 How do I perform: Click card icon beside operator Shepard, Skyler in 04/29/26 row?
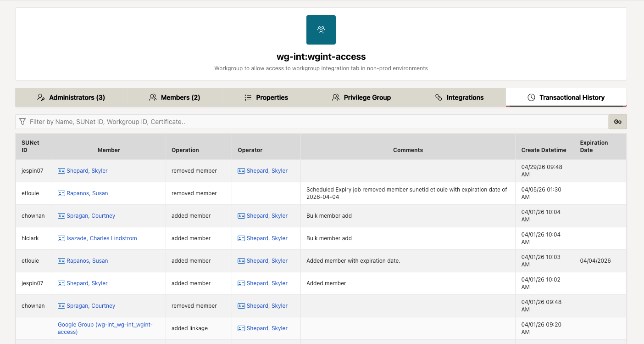point(241,171)
